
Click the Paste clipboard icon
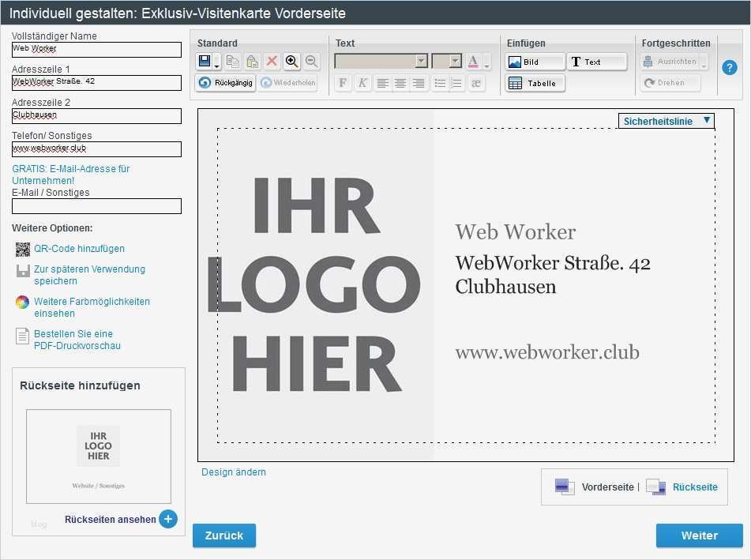coord(253,62)
